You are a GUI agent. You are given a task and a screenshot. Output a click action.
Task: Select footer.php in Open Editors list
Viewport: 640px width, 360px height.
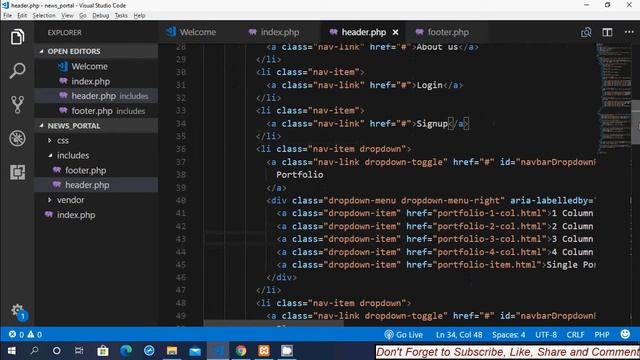[x=96, y=111]
